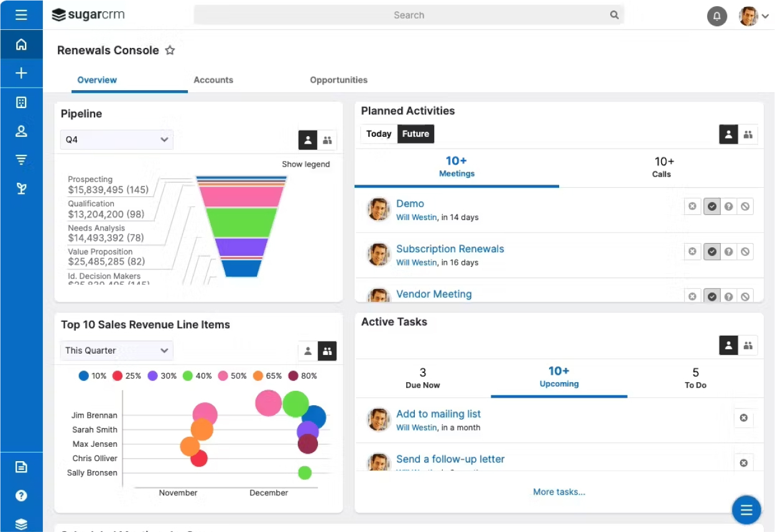Open the hamburger menu in sidebar
Image resolution: width=775 pixels, height=532 pixels.
click(x=21, y=14)
